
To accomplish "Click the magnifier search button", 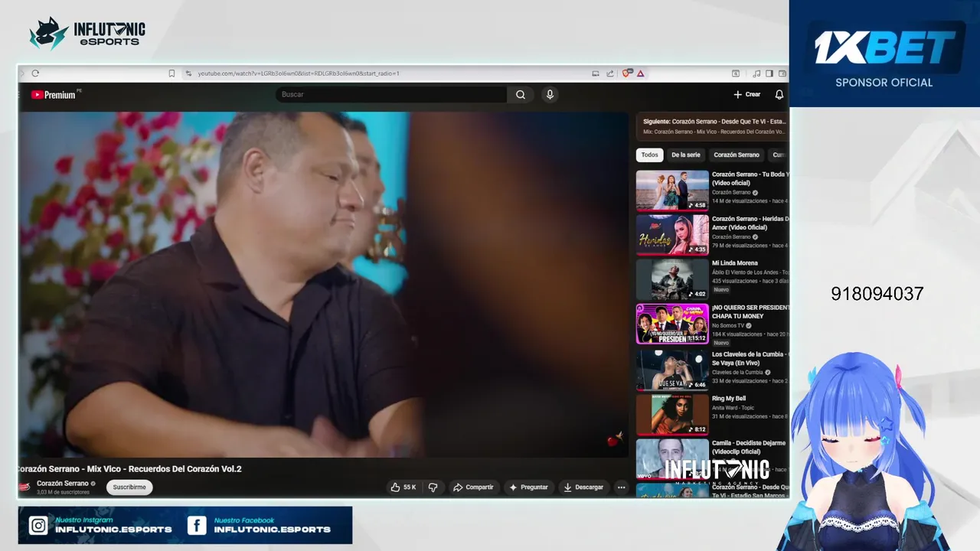I will 521,94.
